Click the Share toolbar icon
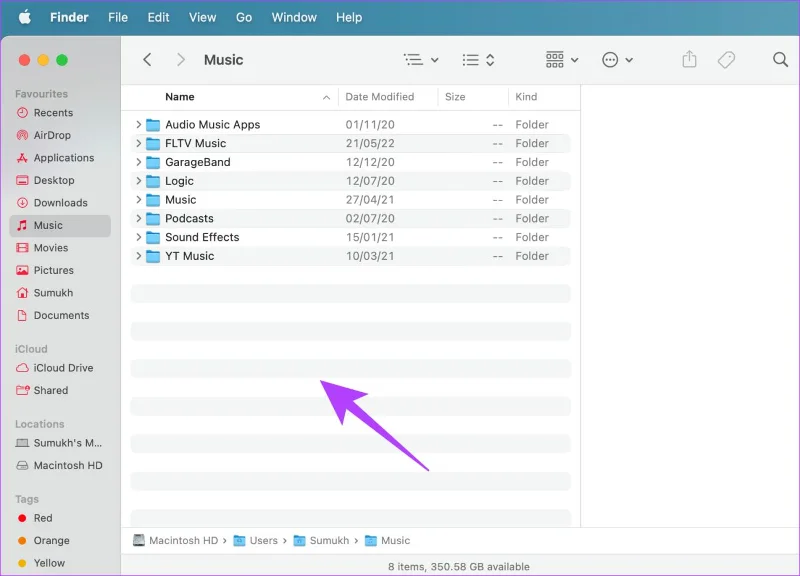This screenshot has width=800, height=576. point(689,59)
